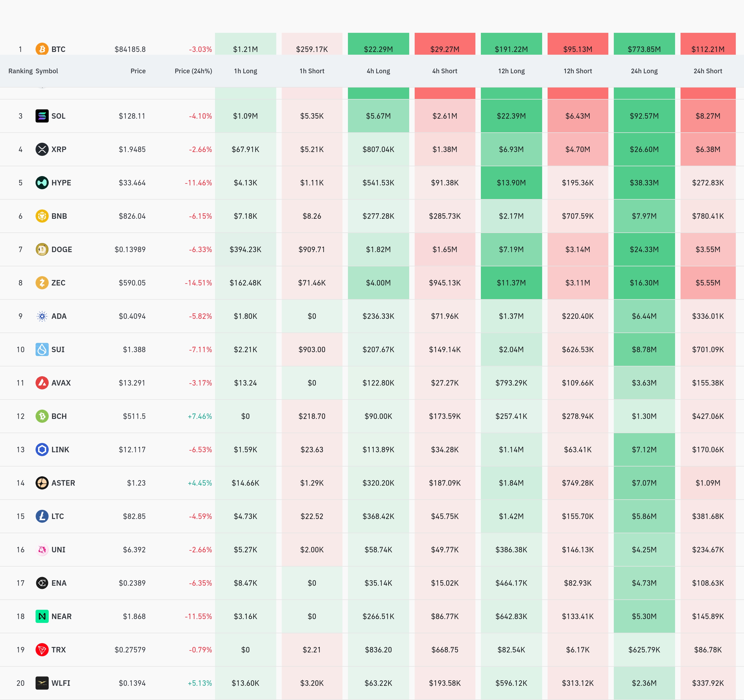The image size is (744, 700).
Task: Click the SOL 24h Long $92.57M cell
Action: point(644,116)
